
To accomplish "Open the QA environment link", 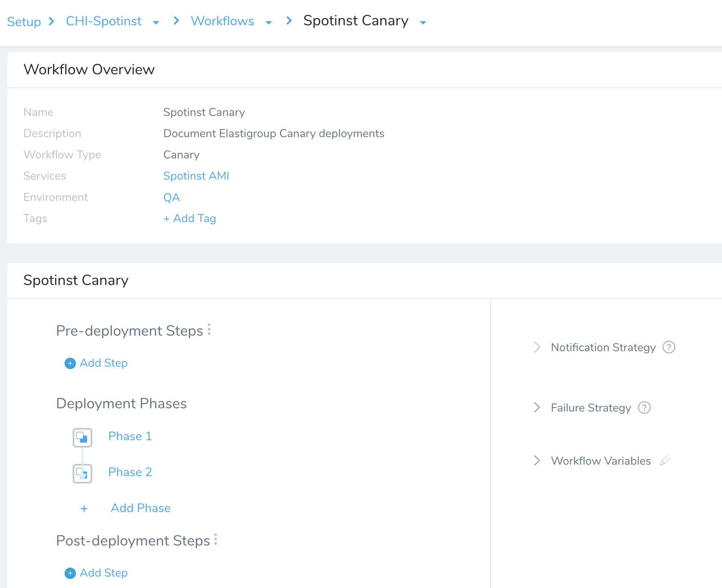I will [172, 198].
